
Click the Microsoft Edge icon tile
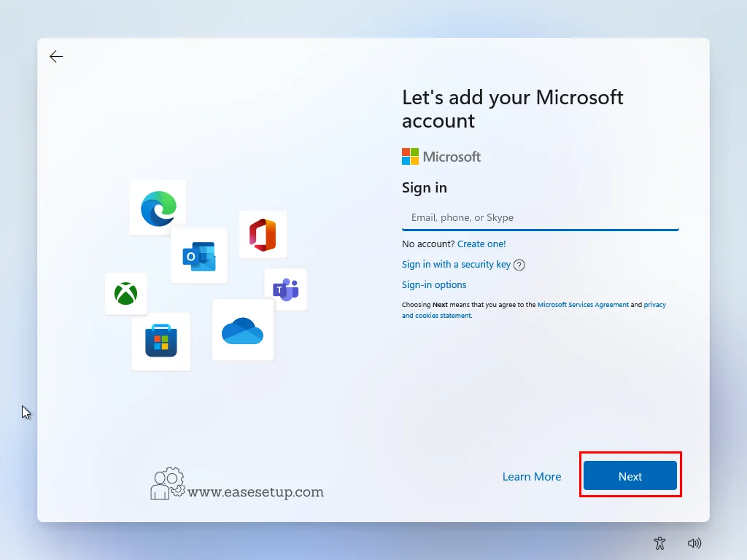158,208
